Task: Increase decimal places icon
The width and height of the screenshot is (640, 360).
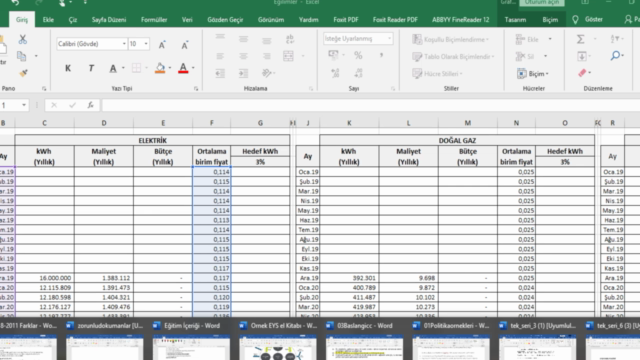Action: [x=335, y=73]
